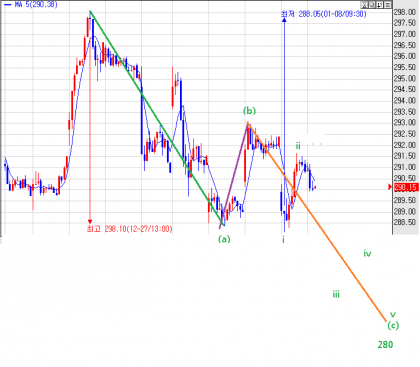
Task: Click the vertical arrows icon in chart header
Action: coord(380,5)
